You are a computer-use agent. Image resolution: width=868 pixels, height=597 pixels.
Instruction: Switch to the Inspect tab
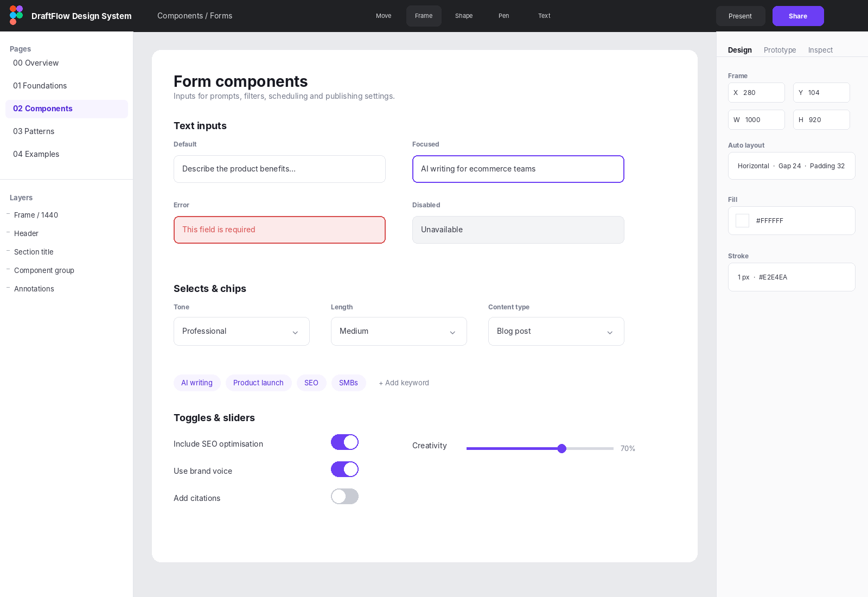click(820, 50)
